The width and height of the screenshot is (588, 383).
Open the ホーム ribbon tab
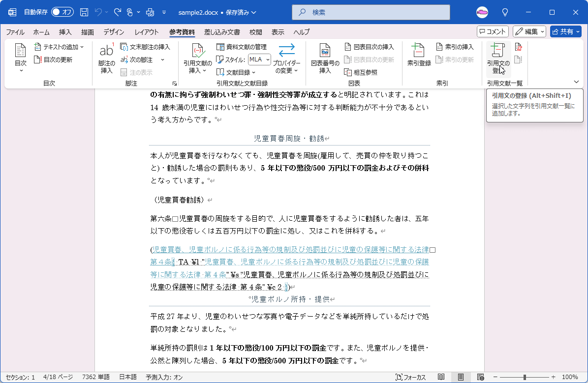point(41,32)
